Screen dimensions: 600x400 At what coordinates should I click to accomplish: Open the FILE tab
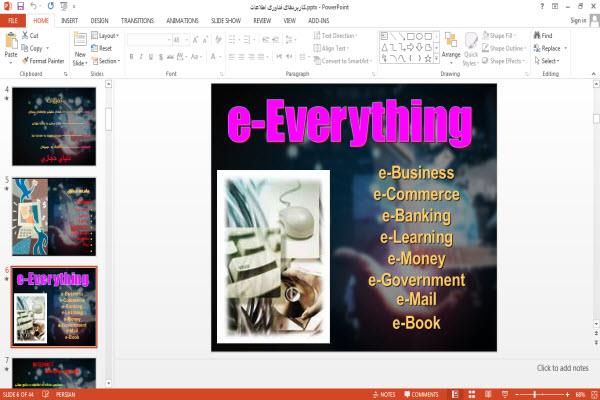pos(13,21)
